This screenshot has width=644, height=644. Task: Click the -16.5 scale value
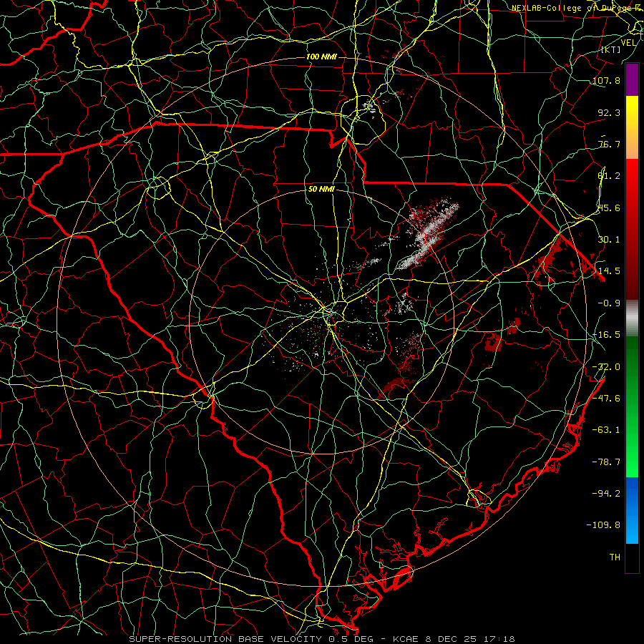(607, 335)
